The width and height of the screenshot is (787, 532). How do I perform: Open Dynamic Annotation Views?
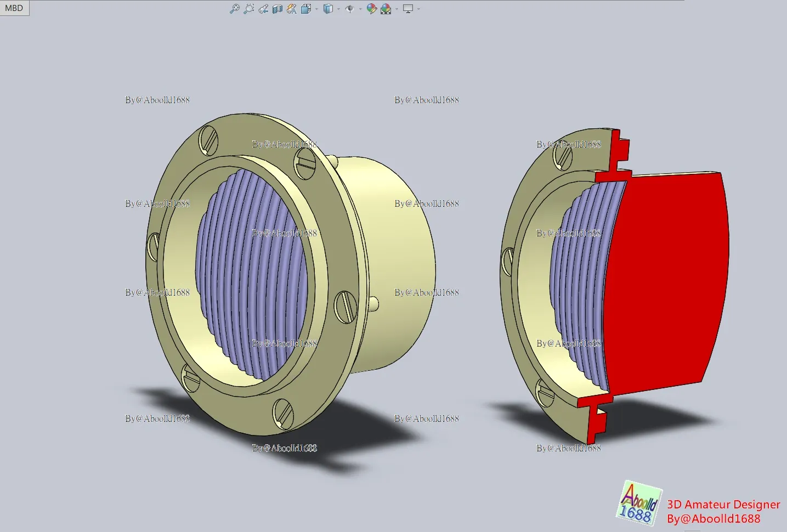click(x=292, y=9)
